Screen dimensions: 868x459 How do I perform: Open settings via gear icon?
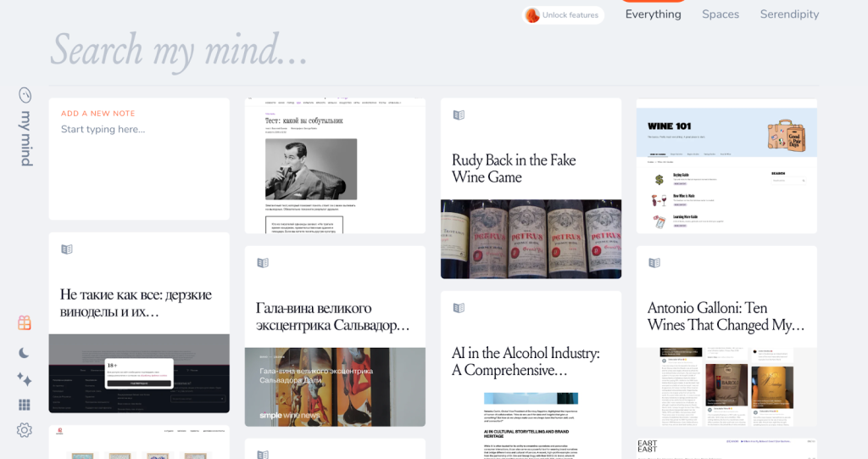(25, 430)
